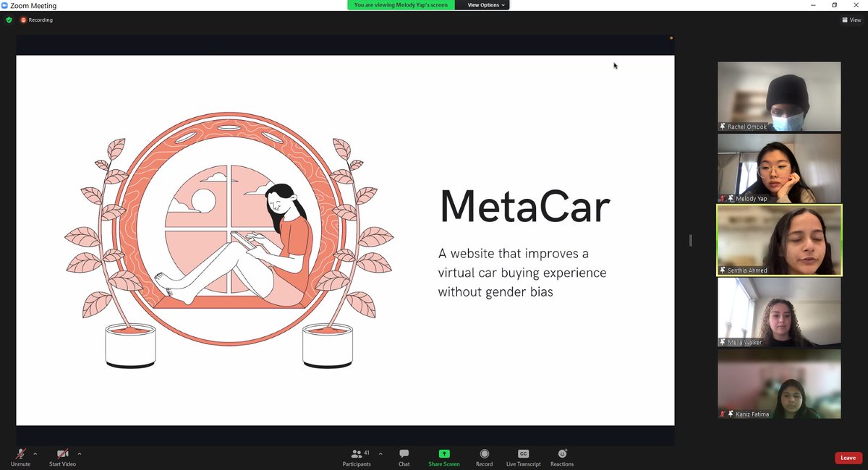The image size is (868, 470).
Task: Open audio options arrow beside Unmute
Action: pos(35,454)
